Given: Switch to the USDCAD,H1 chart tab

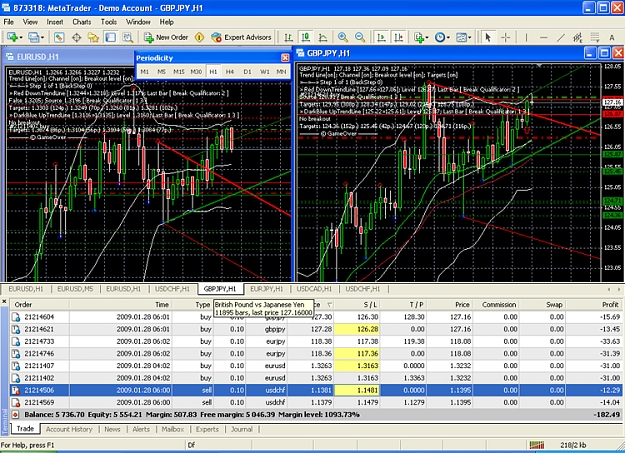Looking at the screenshot, I should tap(314, 289).
